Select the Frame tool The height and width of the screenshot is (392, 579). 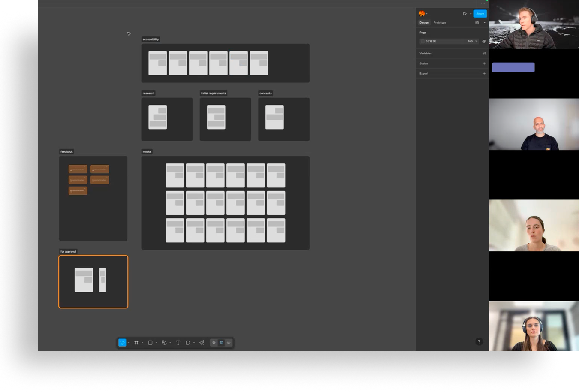point(136,343)
